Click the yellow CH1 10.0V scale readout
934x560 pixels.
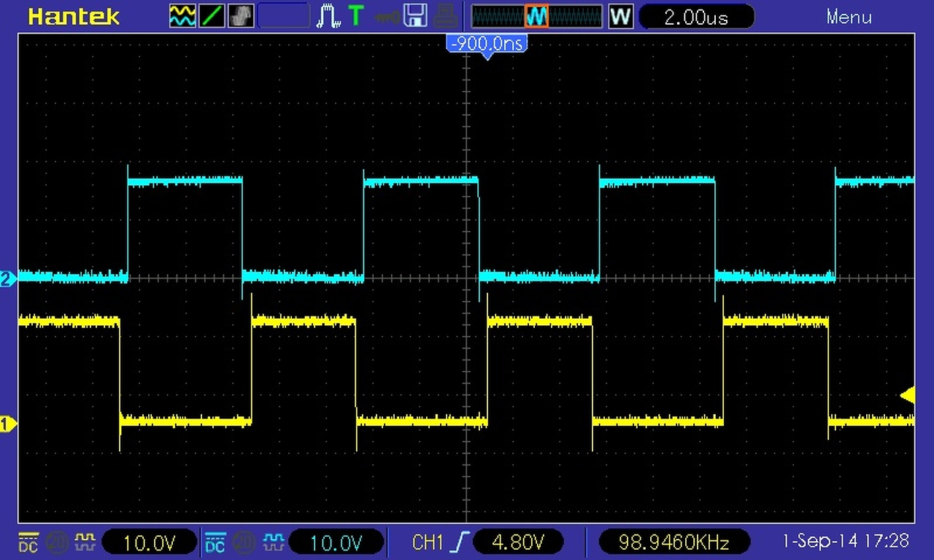point(150,542)
